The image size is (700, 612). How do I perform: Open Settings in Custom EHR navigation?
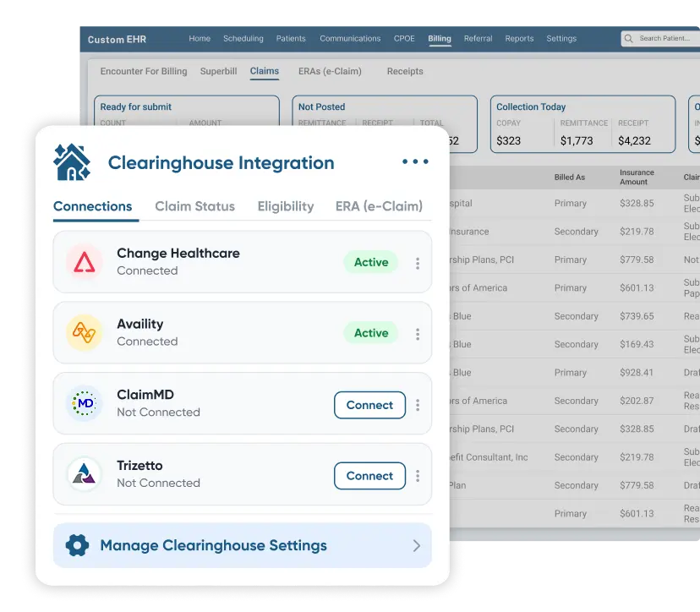point(561,38)
